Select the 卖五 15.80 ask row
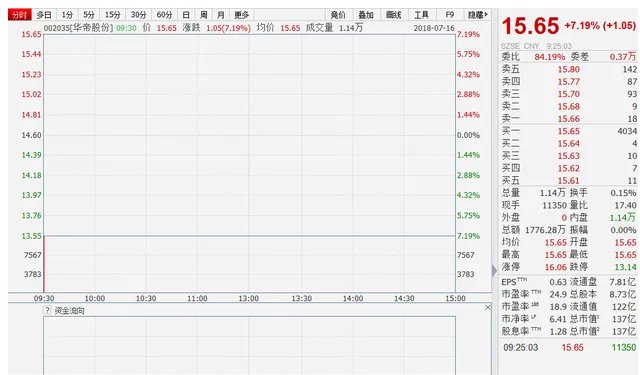Image resolution: width=640 pixels, height=375 pixels. tap(569, 69)
